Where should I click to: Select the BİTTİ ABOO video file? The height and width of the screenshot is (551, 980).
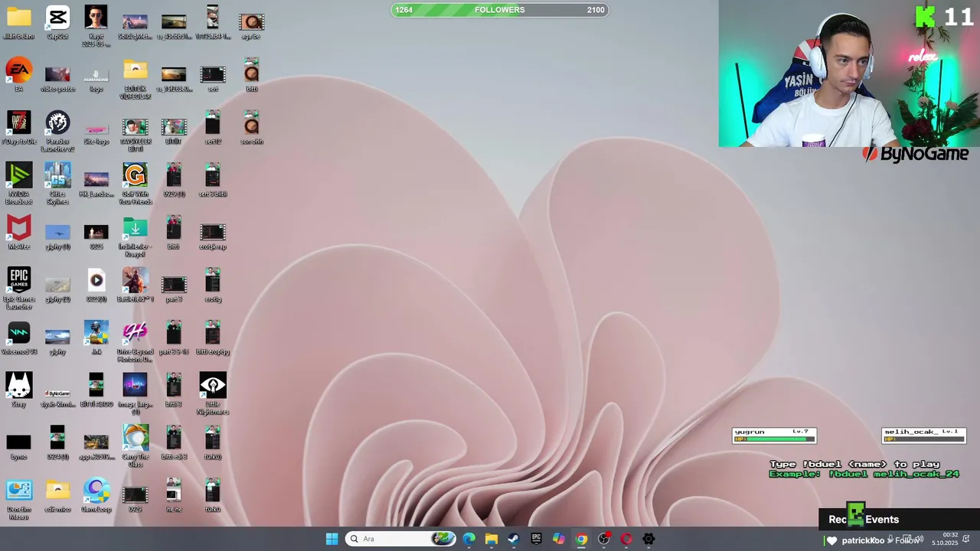coord(96,390)
